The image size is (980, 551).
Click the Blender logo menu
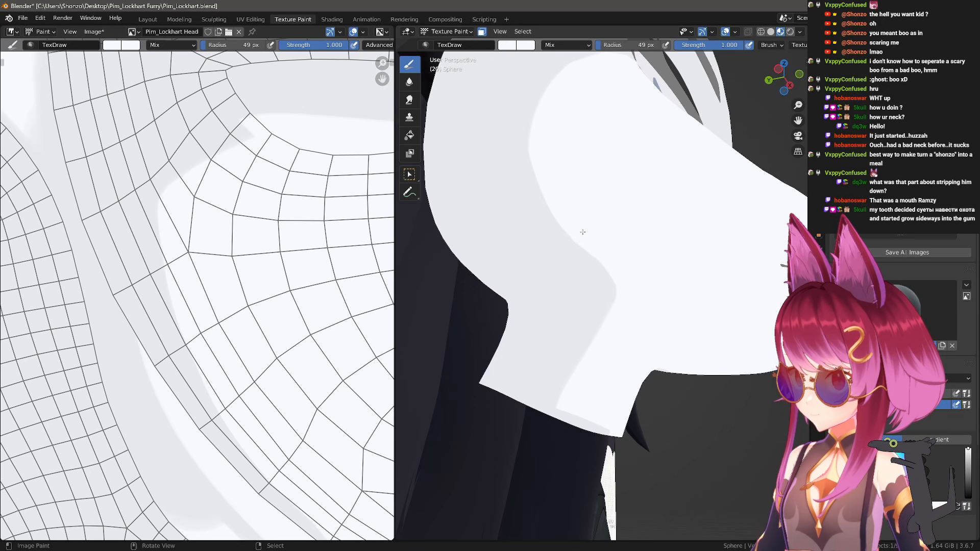[x=9, y=18]
